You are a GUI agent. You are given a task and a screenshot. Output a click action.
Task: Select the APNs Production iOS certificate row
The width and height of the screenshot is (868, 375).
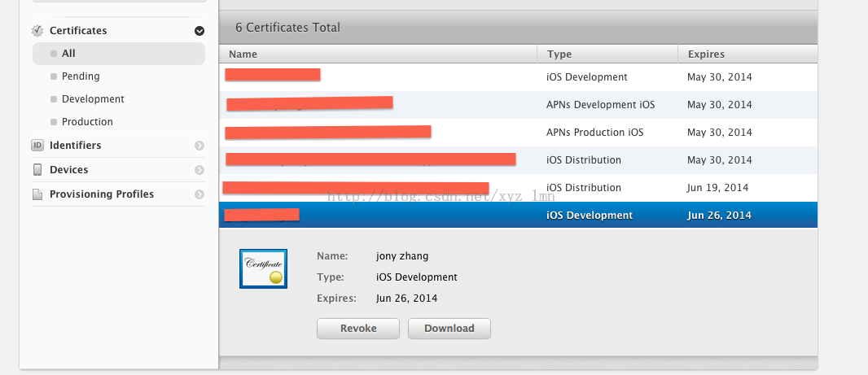coord(518,133)
